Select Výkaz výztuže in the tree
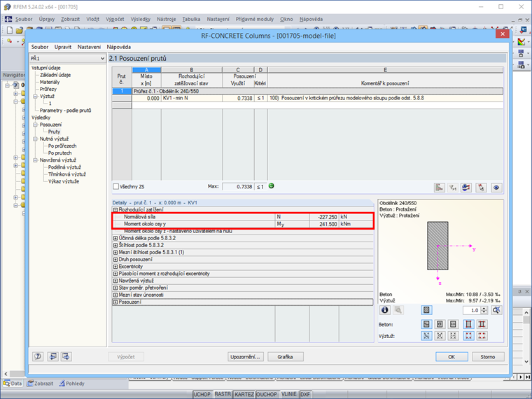 coord(64,181)
